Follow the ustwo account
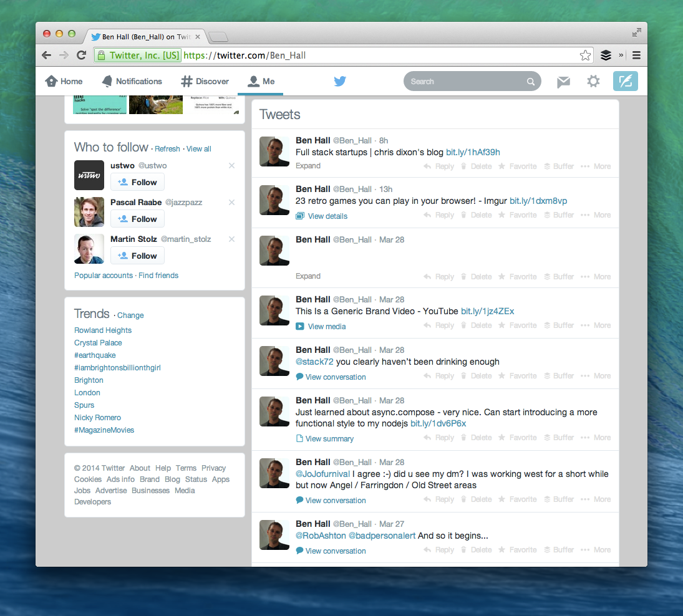 tap(137, 182)
